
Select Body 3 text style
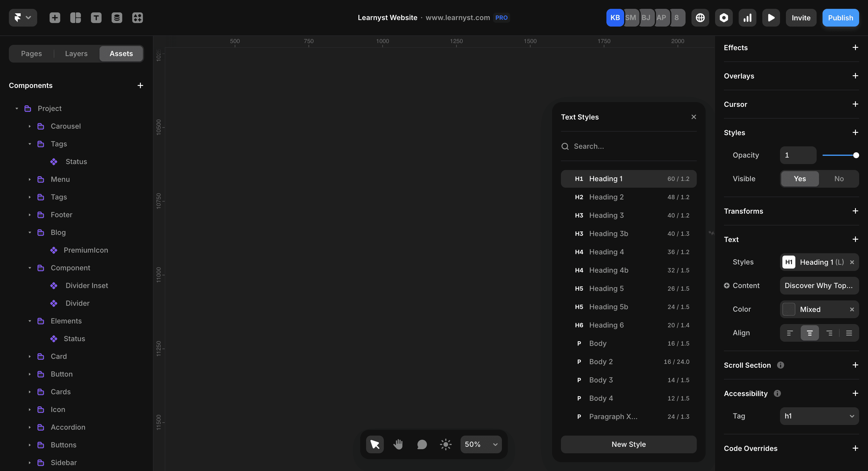coord(629,380)
